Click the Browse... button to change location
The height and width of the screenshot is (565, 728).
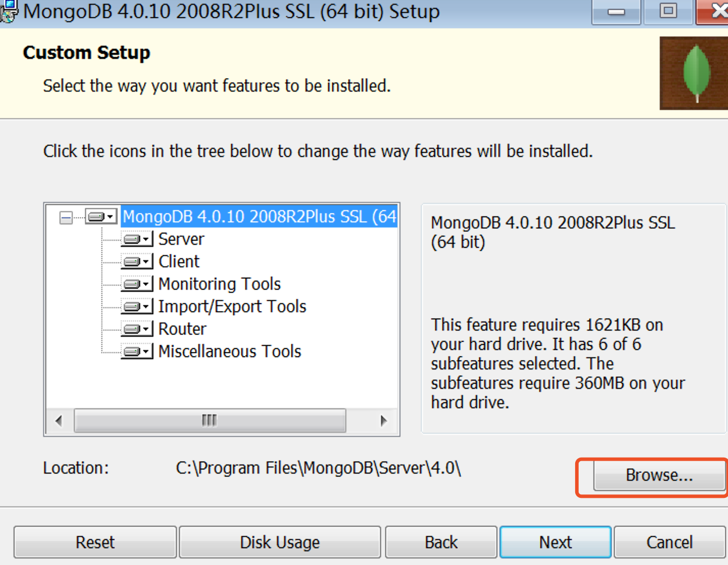tap(659, 476)
